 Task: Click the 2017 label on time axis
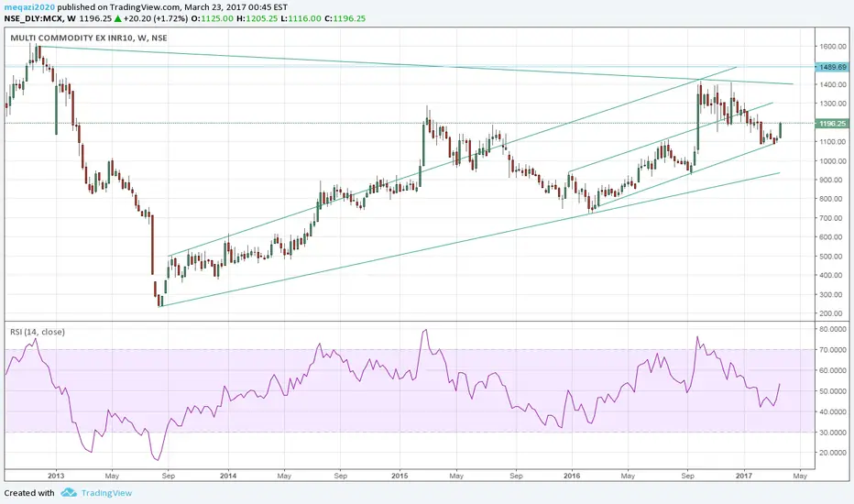tap(744, 476)
